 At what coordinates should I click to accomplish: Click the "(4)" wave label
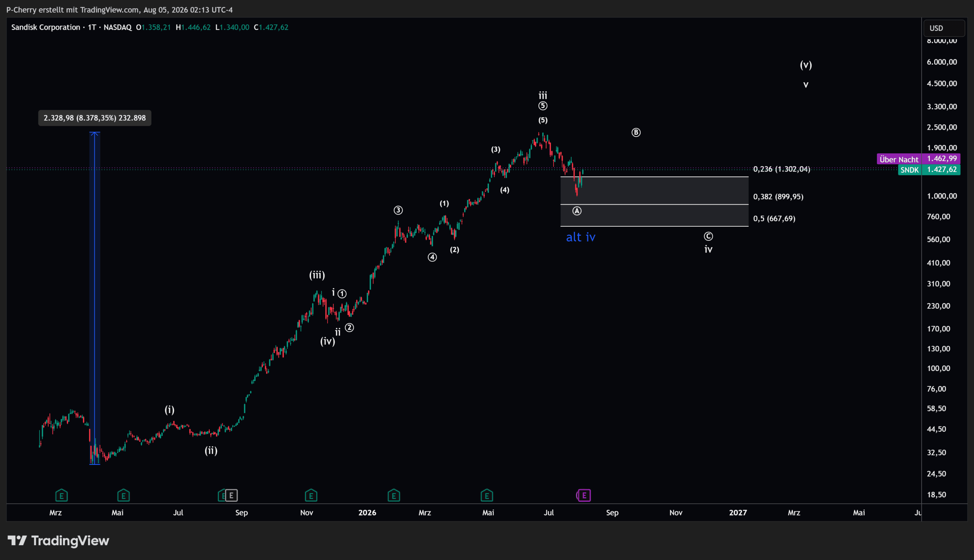[x=505, y=190]
